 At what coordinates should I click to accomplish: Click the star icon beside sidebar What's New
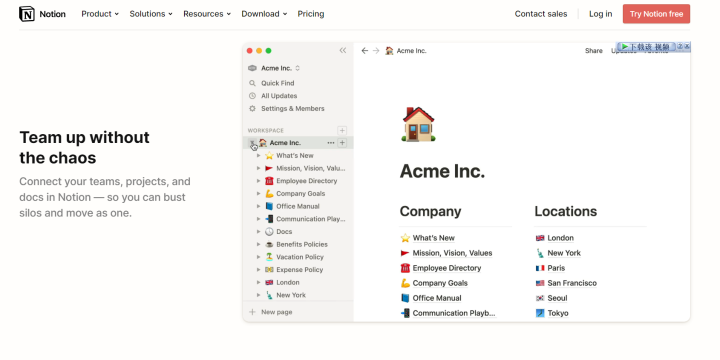pos(269,156)
